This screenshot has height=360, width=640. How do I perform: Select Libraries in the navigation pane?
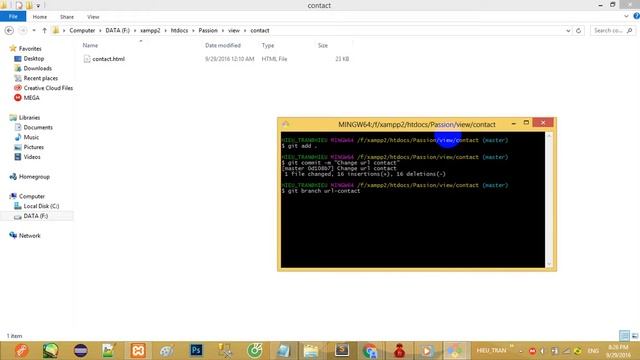pyautogui.click(x=29, y=118)
